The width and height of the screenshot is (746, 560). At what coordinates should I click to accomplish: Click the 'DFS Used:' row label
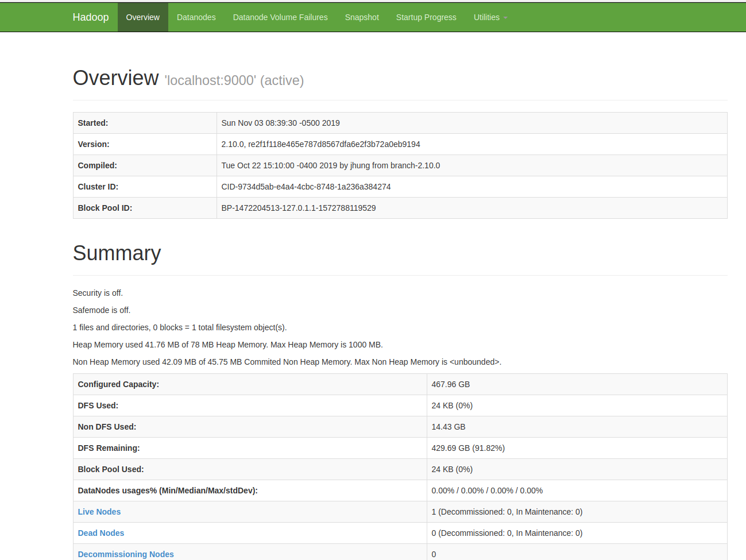(98, 405)
